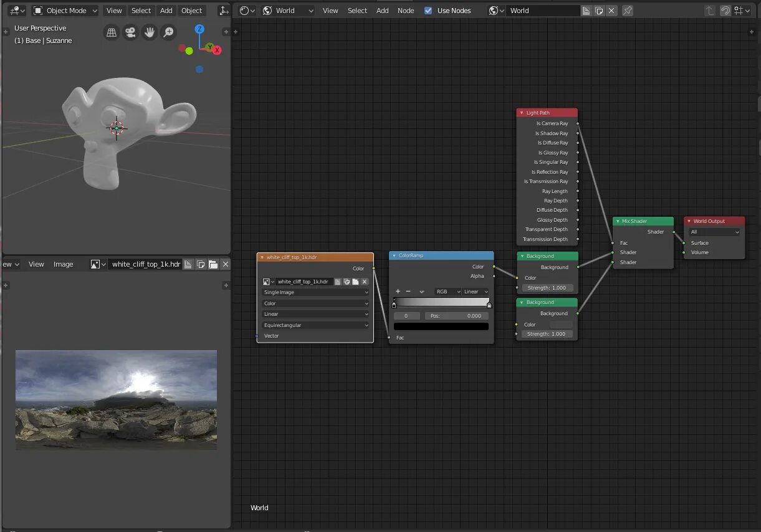Toggle perspective/orthographic grid view icon in viewport

point(112,33)
